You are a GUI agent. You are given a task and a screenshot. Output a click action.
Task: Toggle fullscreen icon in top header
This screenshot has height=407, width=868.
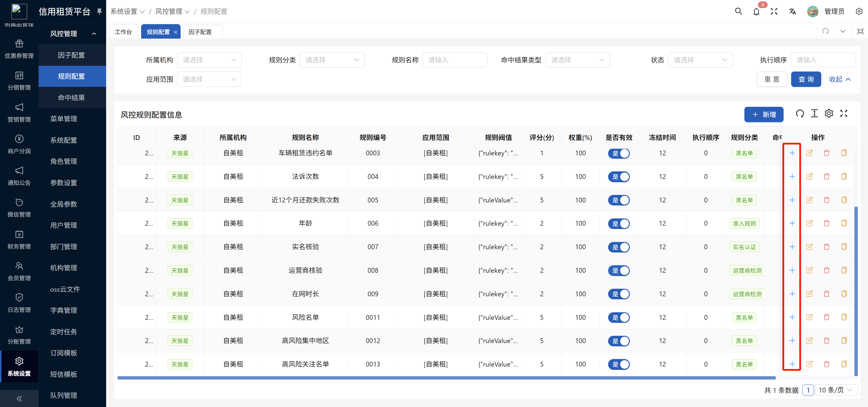[x=774, y=11]
